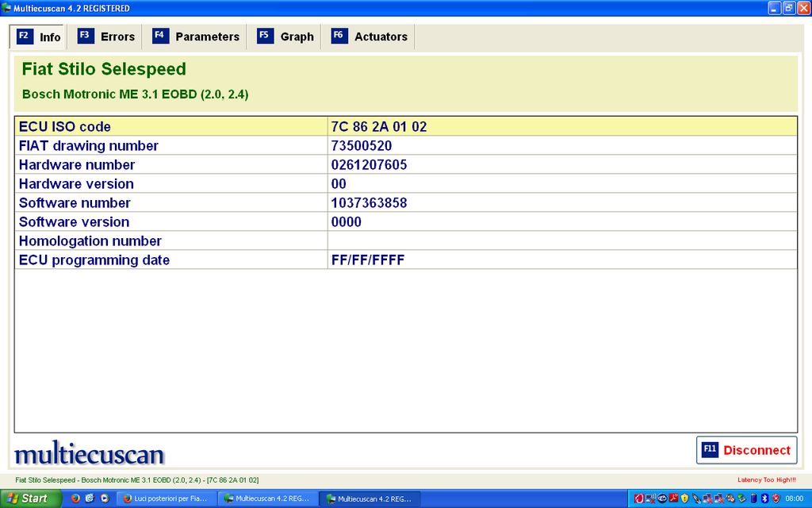Image resolution: width=812 pixels, height=508 pixels.
Task: Select the Software number label
Action: pyautogui.click(x=75, y=202)
